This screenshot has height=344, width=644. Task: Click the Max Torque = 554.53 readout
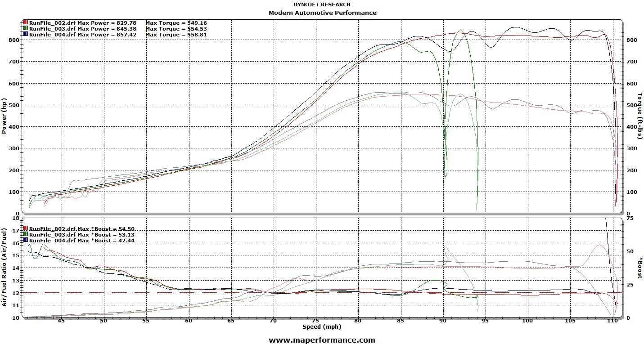176,28
